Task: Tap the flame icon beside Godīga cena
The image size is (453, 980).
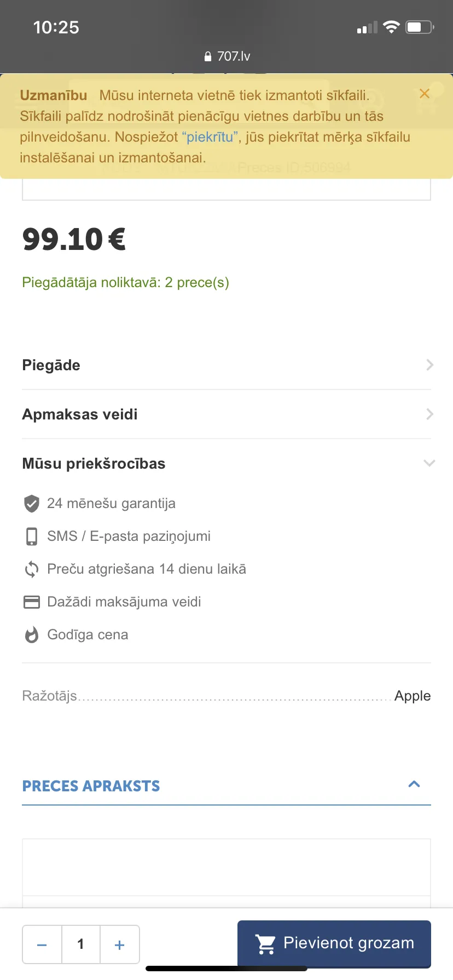Action: tap(32, 635)
